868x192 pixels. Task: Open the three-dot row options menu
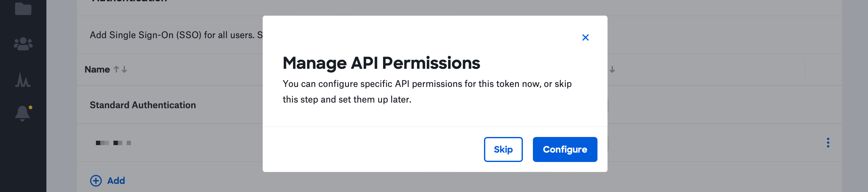coord(828,143)
